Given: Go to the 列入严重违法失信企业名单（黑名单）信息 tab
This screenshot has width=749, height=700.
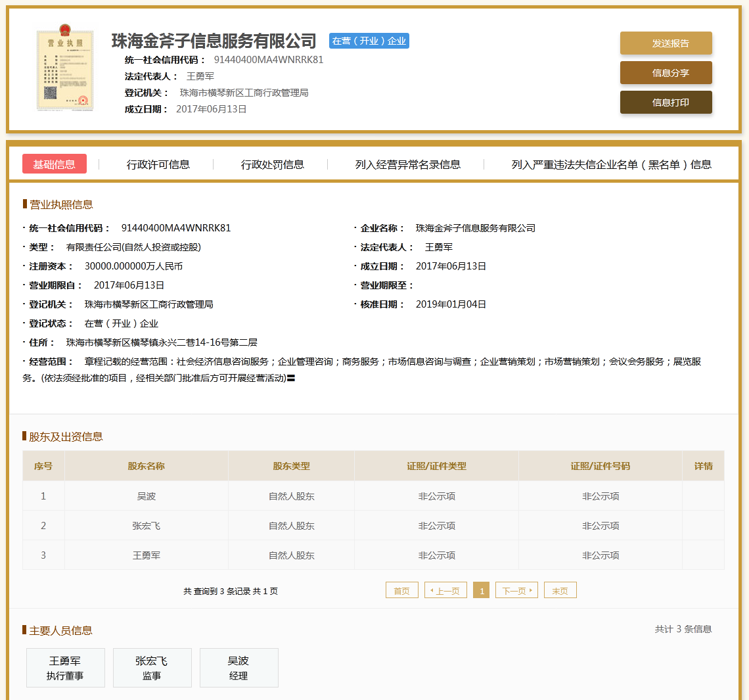Looking at the screenshot, I should click(611, 164).
